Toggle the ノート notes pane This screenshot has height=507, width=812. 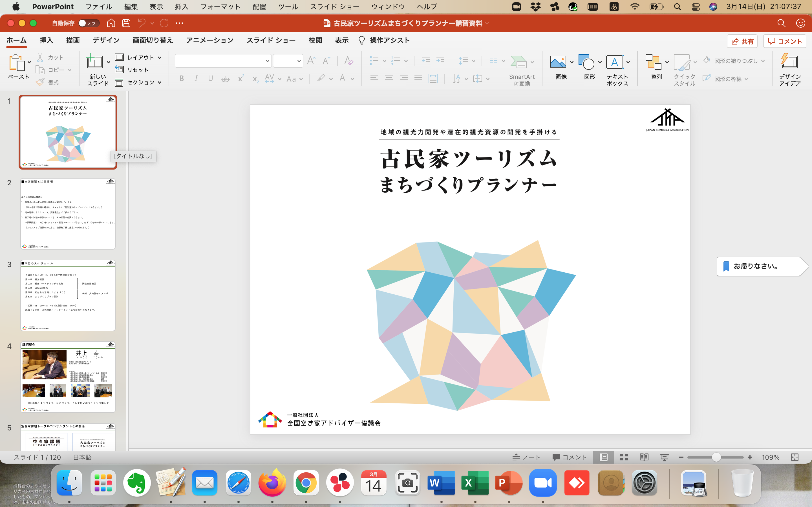click(526, 457)
